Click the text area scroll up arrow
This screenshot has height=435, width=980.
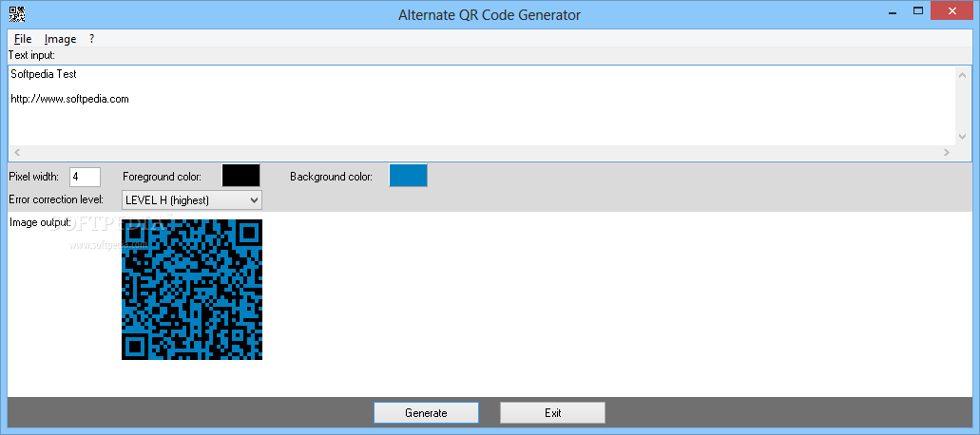[962, 75]
